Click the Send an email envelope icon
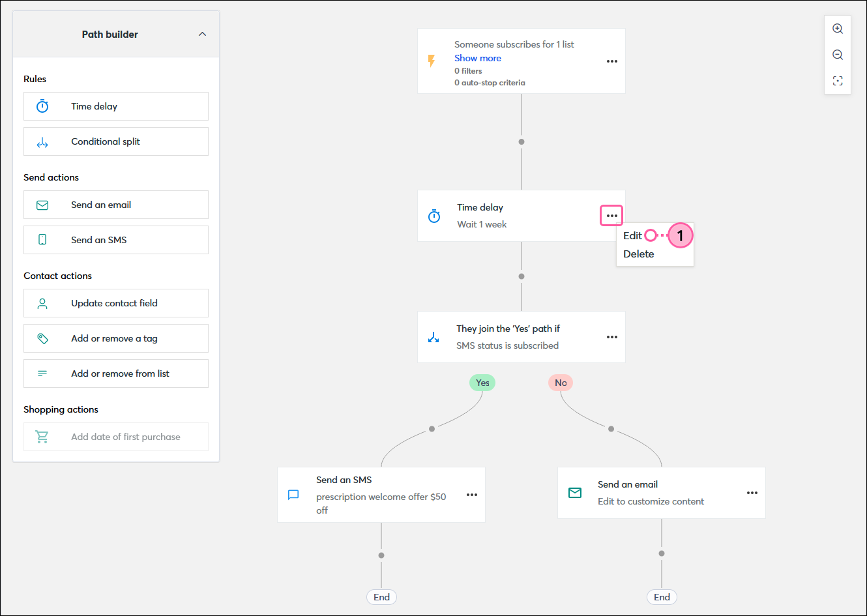 pos(42,204)
